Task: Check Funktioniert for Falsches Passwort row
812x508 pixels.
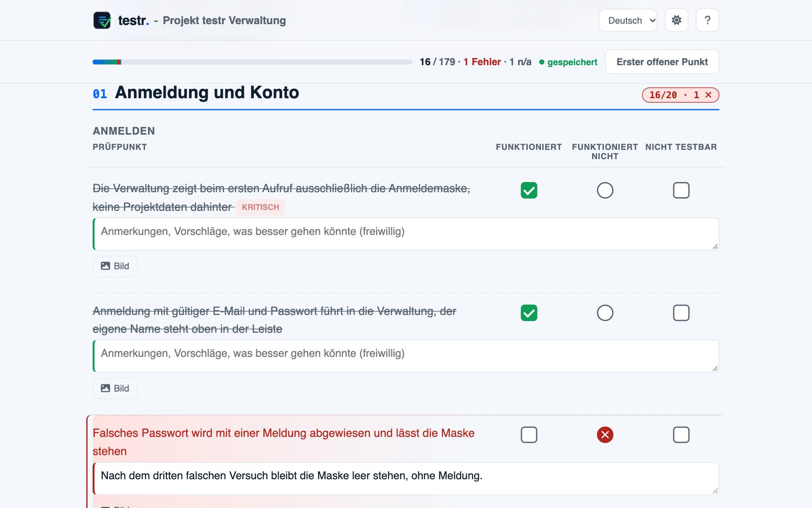Action: click(x=529, y=435)
